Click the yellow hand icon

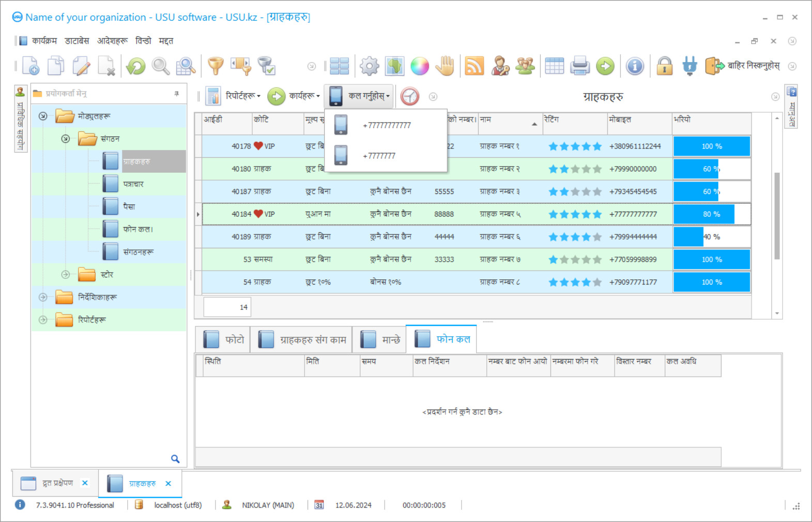445,66
